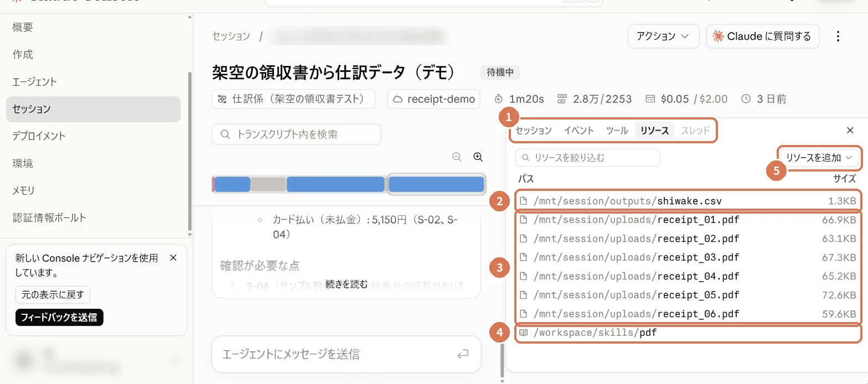
Task: Switch to the ツール tab
Action: 617,131
